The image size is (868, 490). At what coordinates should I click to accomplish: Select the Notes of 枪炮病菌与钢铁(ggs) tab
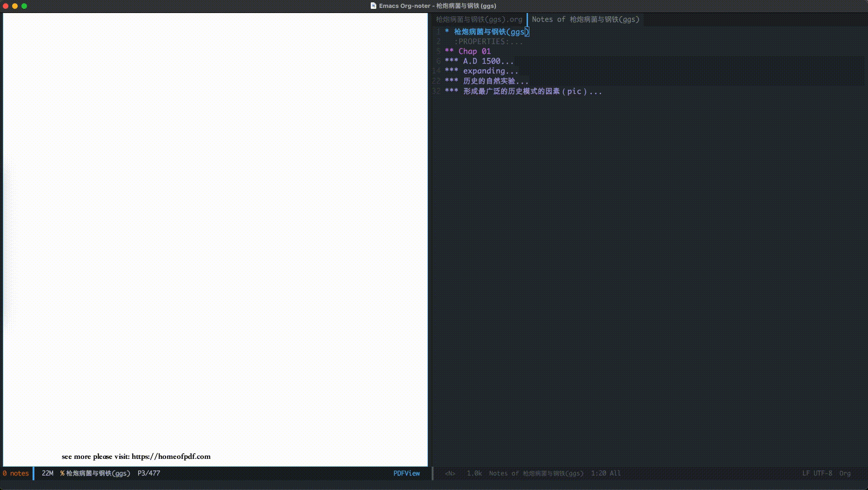tap(585, 20)
